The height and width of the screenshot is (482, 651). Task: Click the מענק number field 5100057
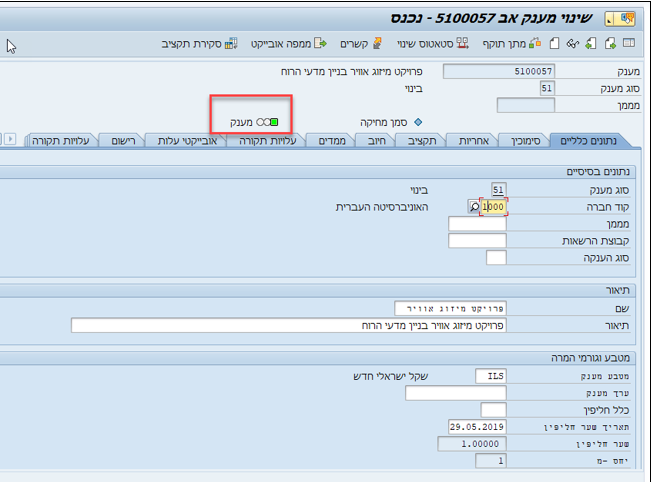tap(499, 71)
